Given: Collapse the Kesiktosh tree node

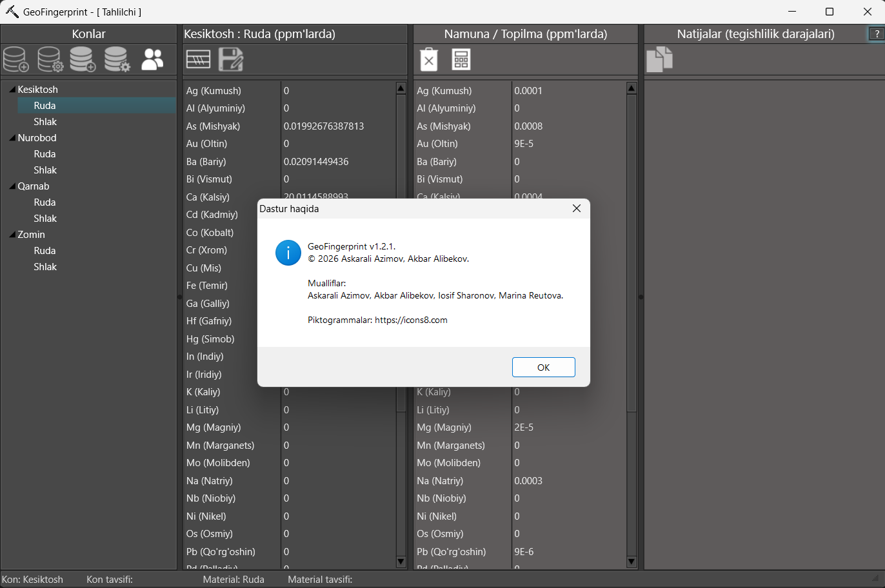Looking at the screenshot, I should (12, 89).
